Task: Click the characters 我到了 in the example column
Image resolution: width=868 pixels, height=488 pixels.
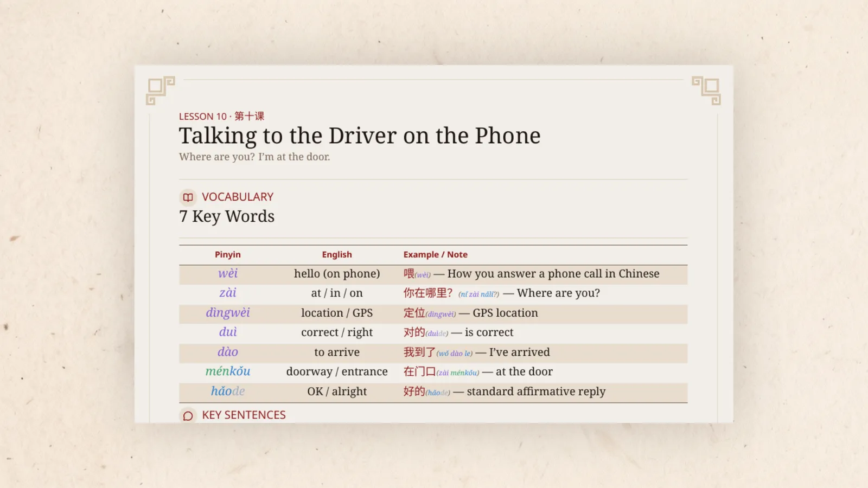Action: click(419, 352)
